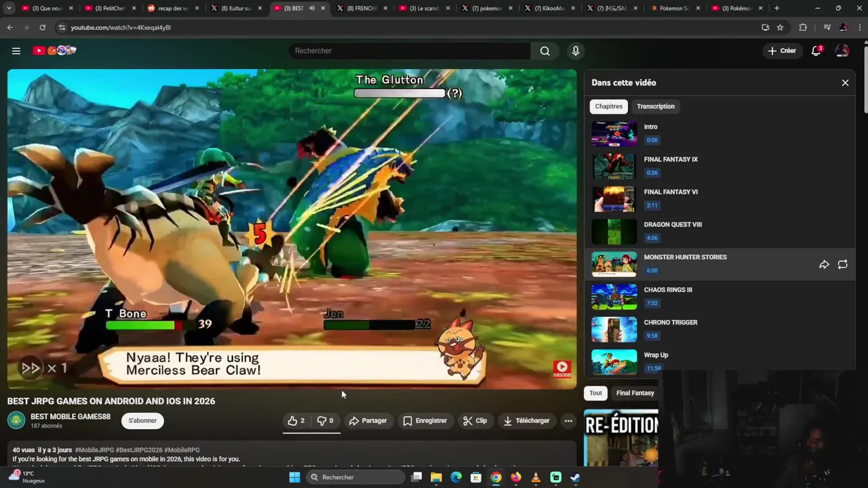Open BEST MOBILE GAMES88 channel link

(x=71, y=416)
